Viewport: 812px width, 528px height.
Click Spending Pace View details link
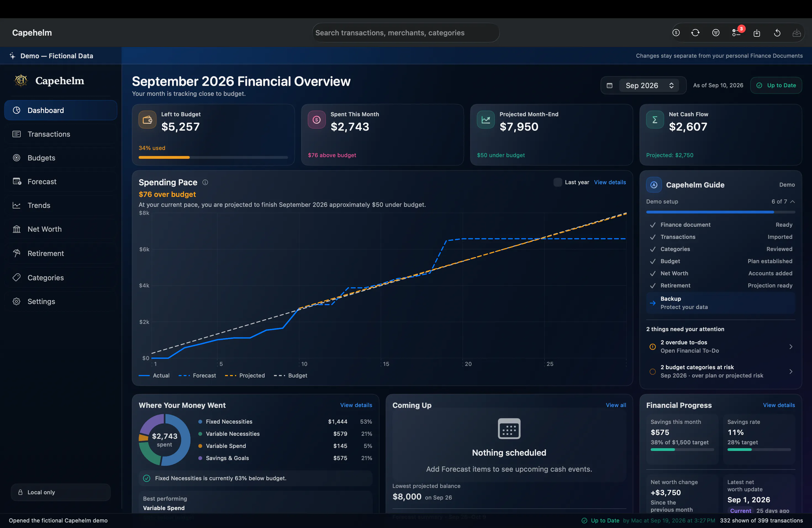610,182
